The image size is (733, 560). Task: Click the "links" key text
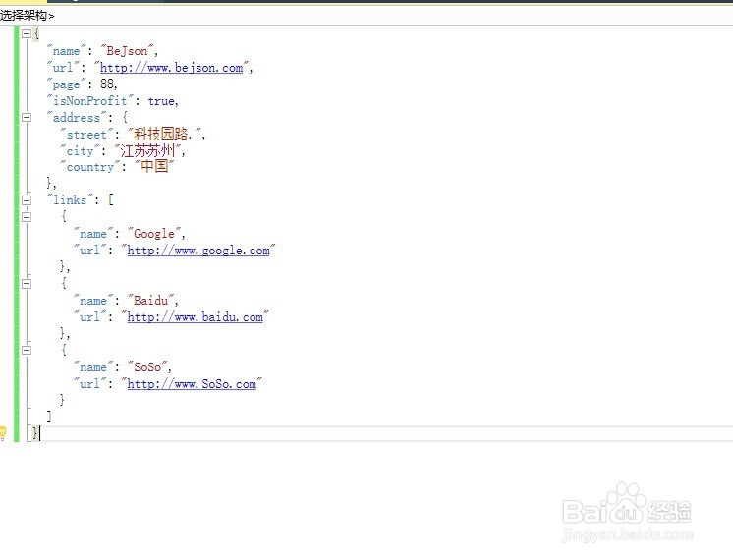pos(70,200)
